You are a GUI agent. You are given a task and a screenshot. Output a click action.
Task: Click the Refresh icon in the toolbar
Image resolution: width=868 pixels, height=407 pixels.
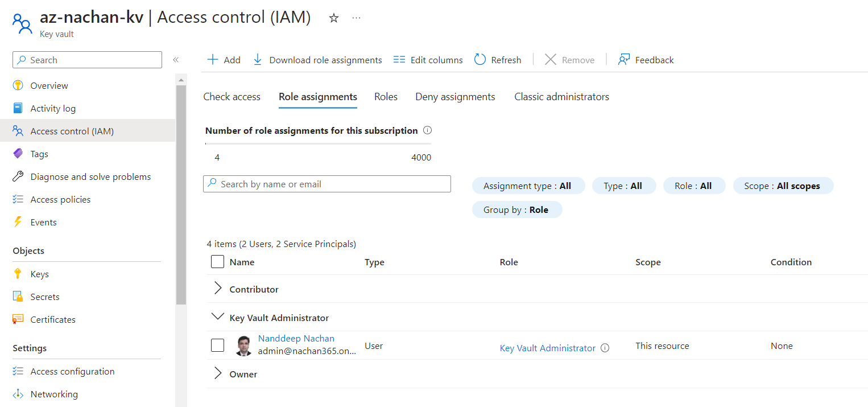pos(480,60)
